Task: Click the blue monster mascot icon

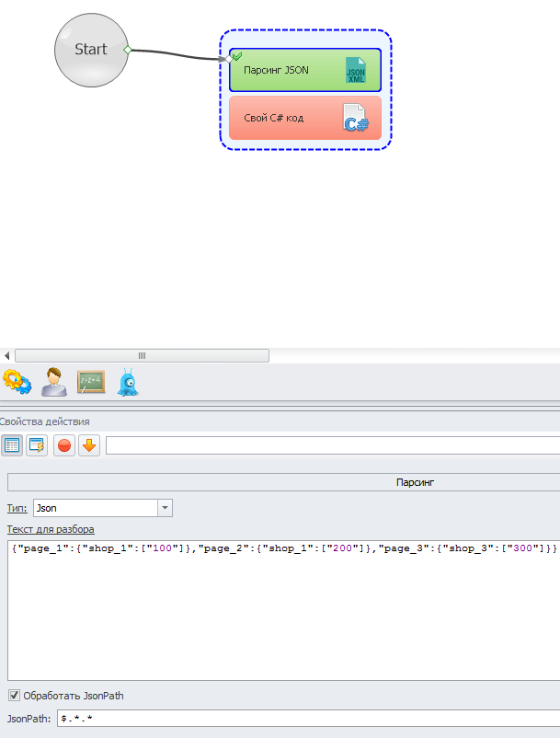Action: [128, 382]
